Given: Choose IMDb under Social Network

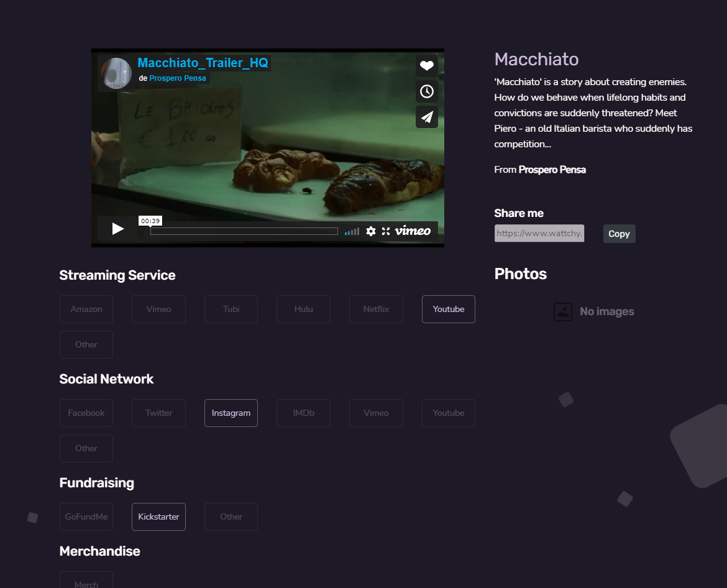Looking at the screenshot, I should click(x=303, y=413).
